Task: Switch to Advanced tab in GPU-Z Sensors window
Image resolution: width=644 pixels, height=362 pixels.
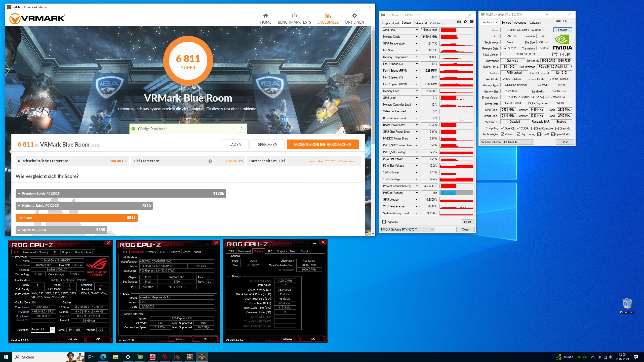Action: [x=421, y=23]
